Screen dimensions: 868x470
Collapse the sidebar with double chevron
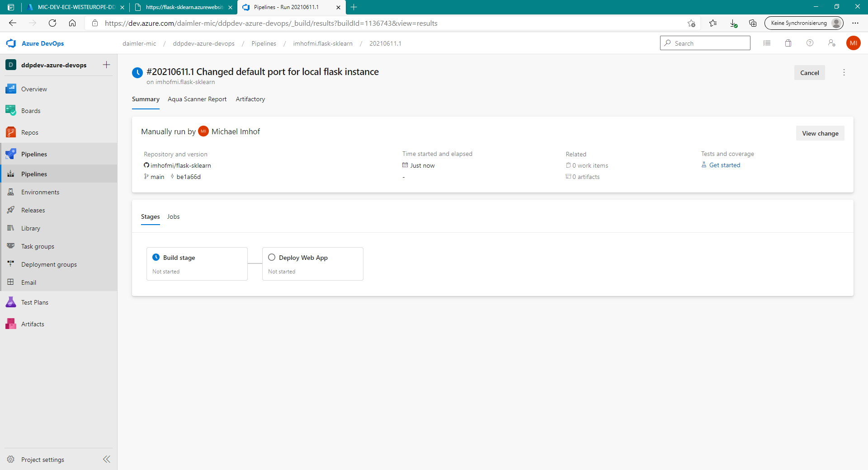[107, 459]
